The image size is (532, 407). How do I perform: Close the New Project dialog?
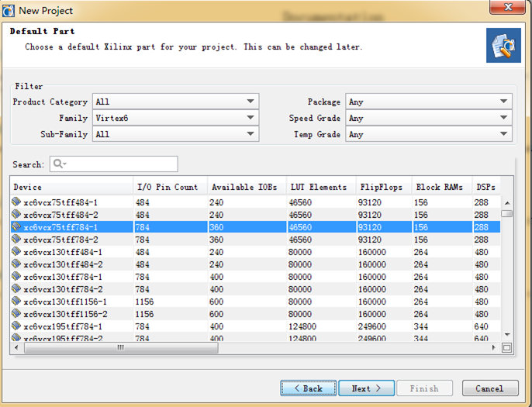coord(507,7)
